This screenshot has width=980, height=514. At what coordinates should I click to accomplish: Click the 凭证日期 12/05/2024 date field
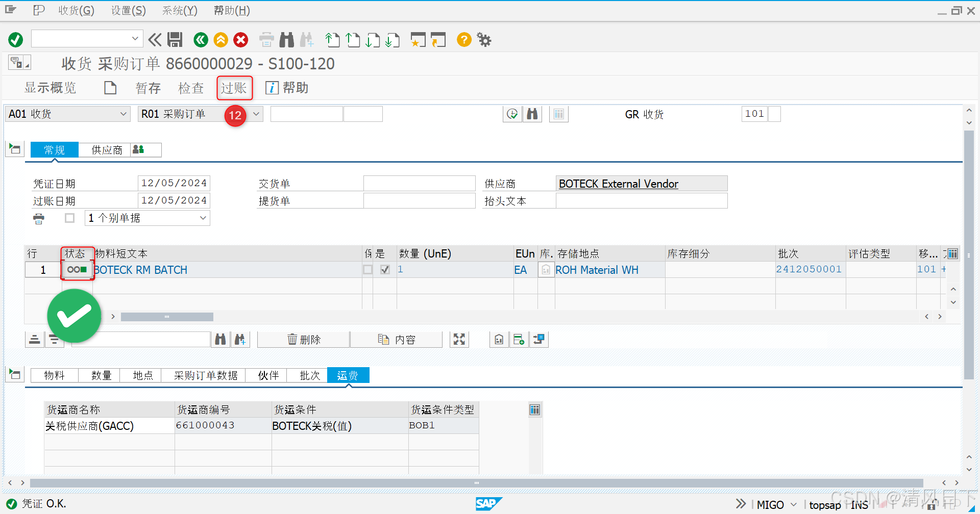tap(174, 183)
